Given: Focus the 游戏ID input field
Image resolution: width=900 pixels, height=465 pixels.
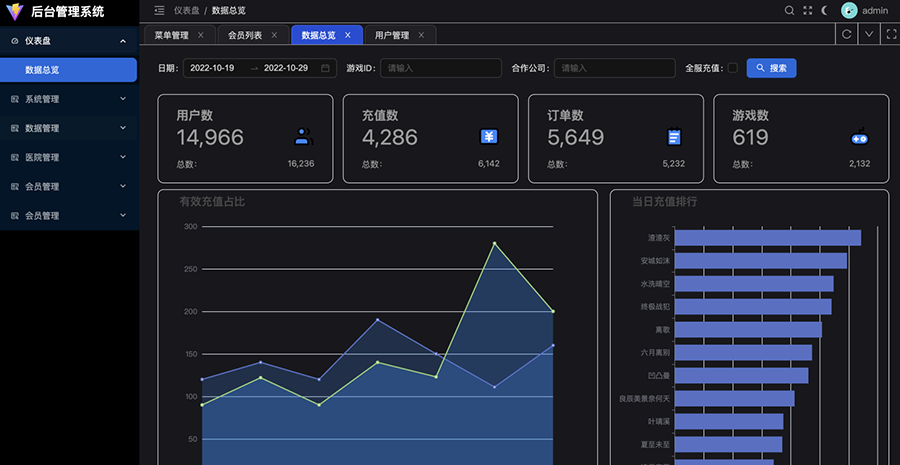Looking at the screenshot, I should click(x=441, y=68).
